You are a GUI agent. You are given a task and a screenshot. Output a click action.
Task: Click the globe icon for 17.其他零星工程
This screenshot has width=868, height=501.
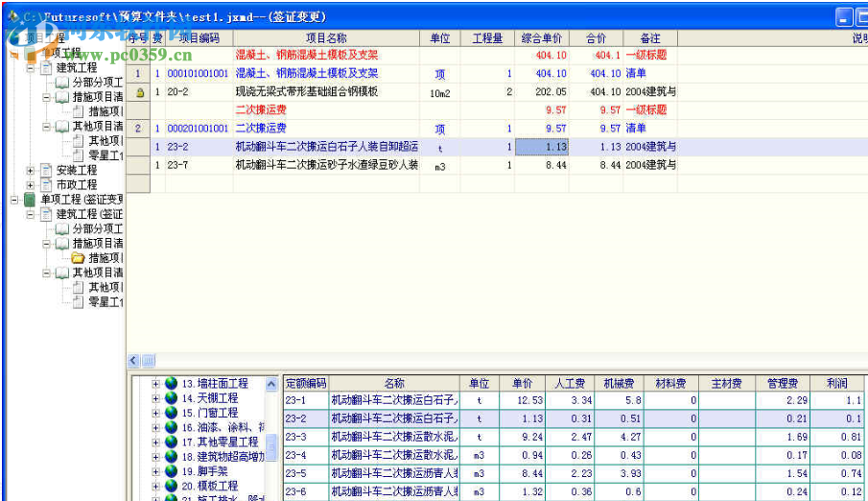coord(172,442)
